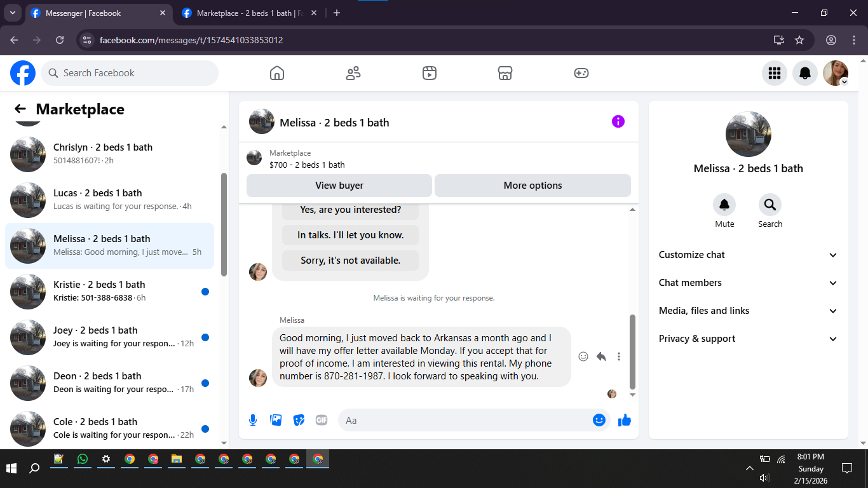Viewport: 868px width, 488px height.
Task: Go back with the Marketplace back arrow
Action: (x=20, y=109)
